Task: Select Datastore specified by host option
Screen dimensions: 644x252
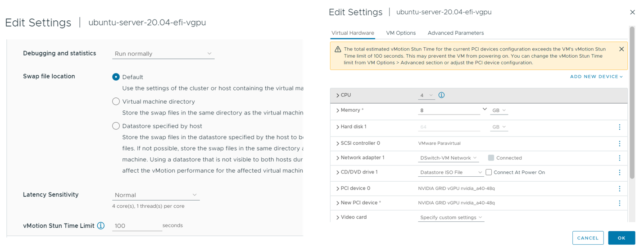Action: 116,126
